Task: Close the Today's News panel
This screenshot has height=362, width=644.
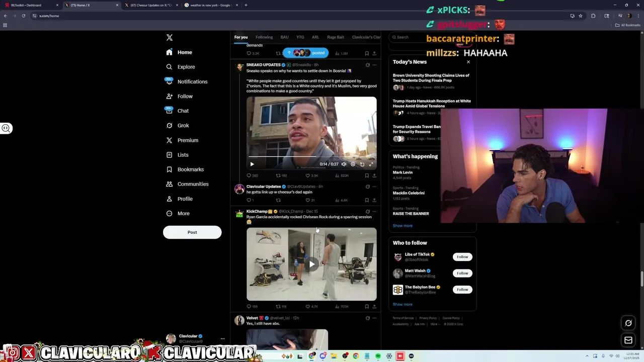Action: 468,62
